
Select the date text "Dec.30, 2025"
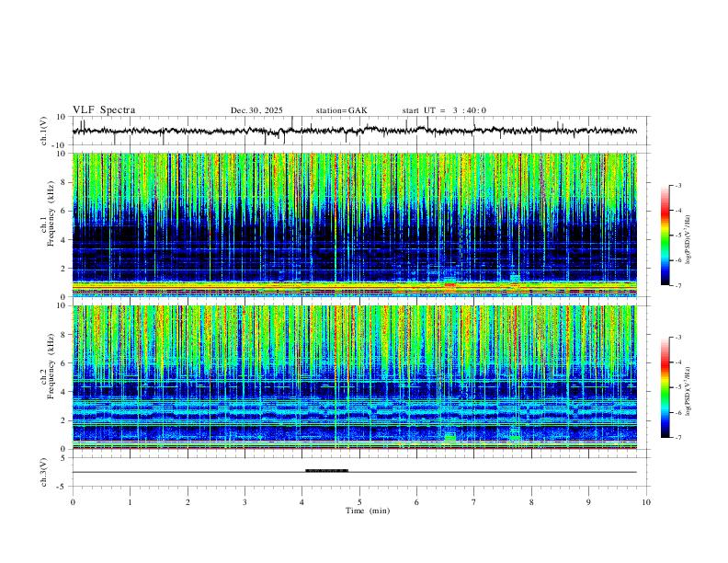(x=256, y=110)
